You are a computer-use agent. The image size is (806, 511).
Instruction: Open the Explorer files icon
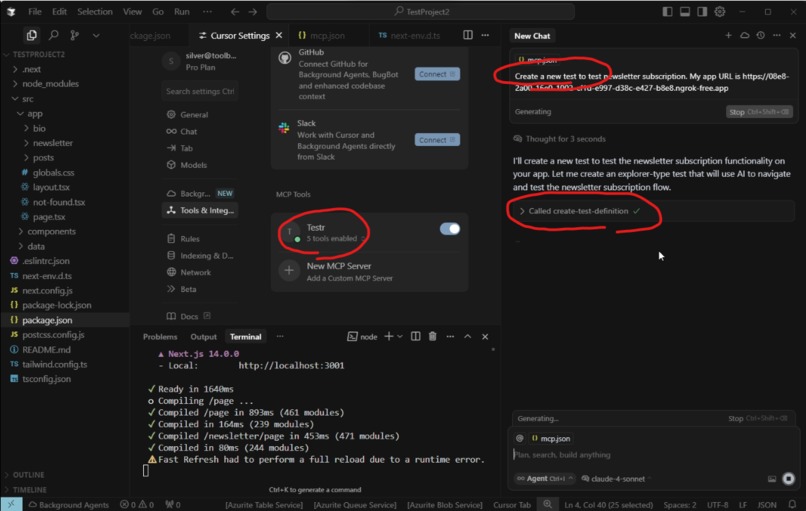(31, 35)
